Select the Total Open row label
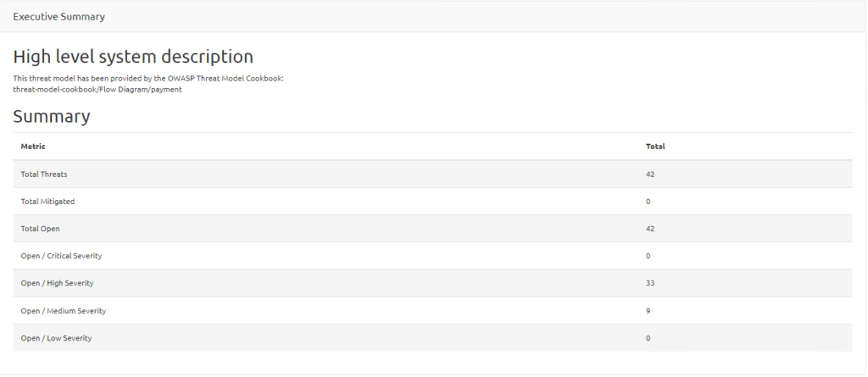 [40, 228]
